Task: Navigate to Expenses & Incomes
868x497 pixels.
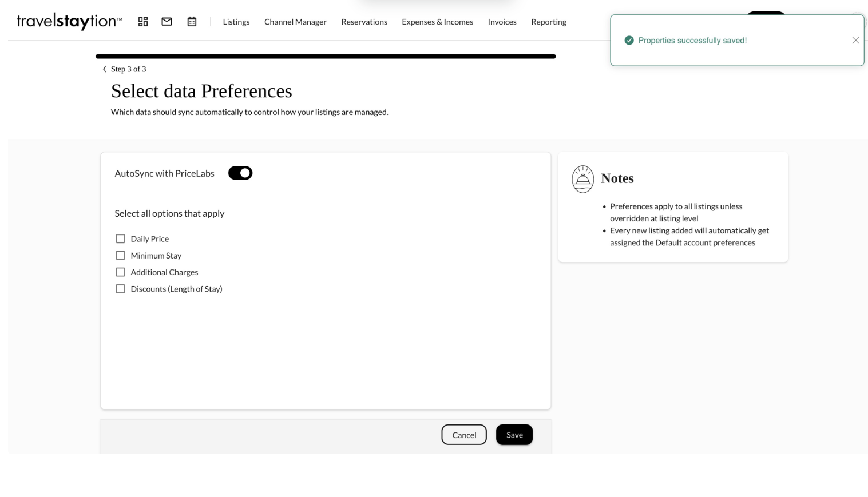Action: coord(437,22)
